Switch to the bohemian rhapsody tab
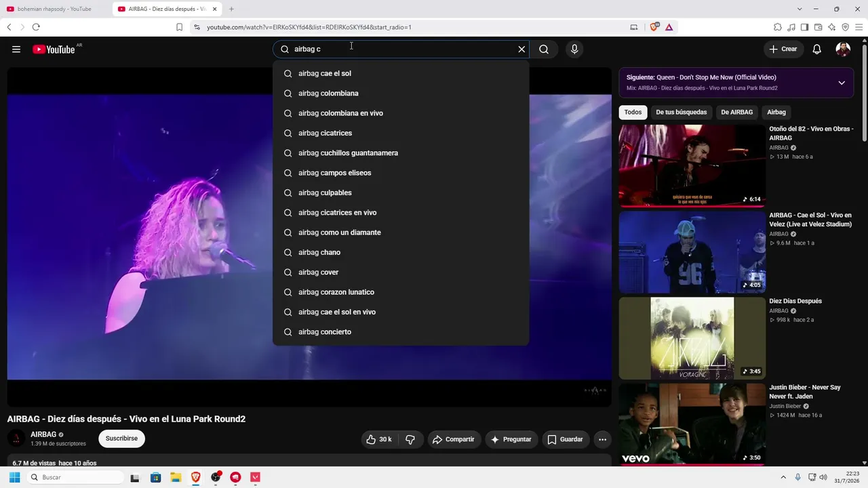The image size is (868, 488). point(54,9)
